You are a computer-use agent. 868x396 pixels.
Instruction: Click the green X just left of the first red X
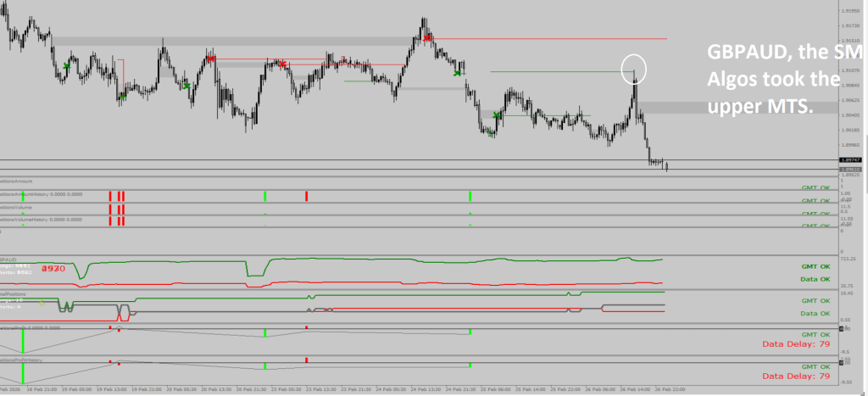coord(186,85)
